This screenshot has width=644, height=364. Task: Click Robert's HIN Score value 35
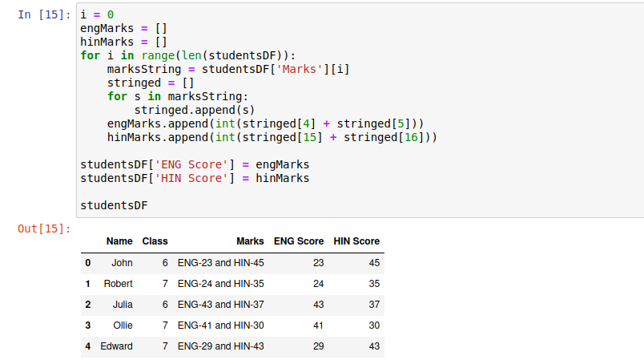[x=374, y=284]
